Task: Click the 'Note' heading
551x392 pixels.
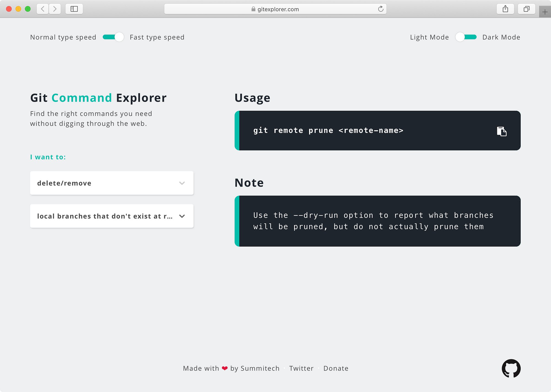Action: [249, 183]
